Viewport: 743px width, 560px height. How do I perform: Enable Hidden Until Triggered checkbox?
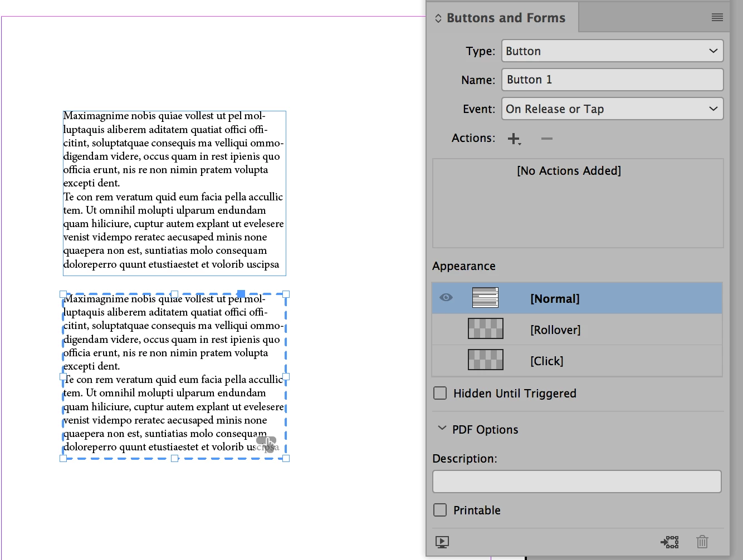click(x=440, y=394)
